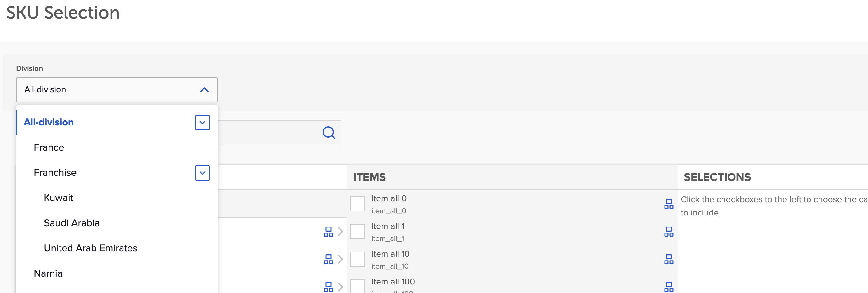Expand first category row chevron arrow

pos(340,232)
